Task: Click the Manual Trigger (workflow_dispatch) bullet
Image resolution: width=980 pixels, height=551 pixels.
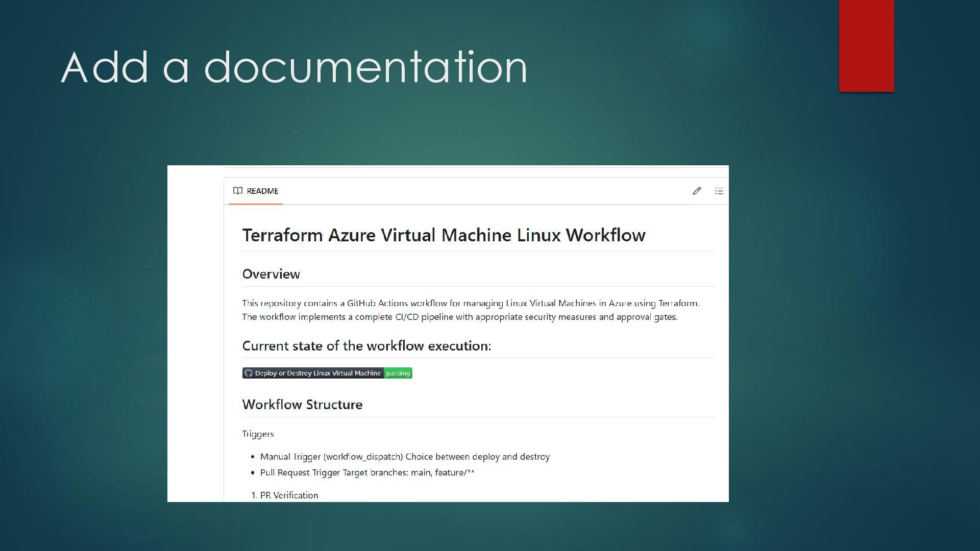Action: click(405, 457)
